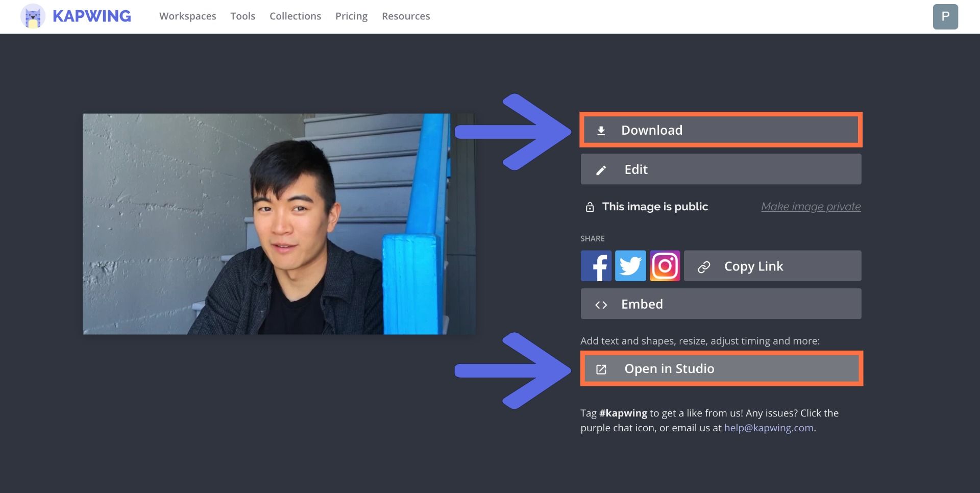Expand the Resources menu
This screenshot has width=980, height=493.
(406, 16)
